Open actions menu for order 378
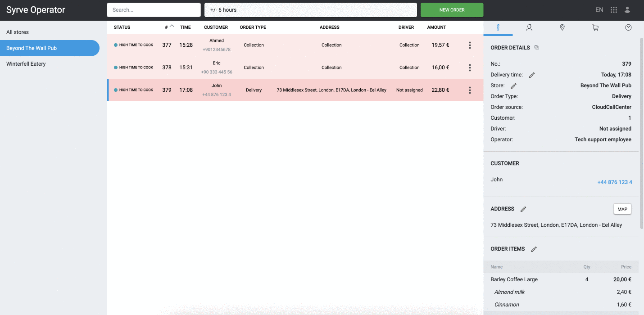 pyautogui.click(x=470, y=67)
